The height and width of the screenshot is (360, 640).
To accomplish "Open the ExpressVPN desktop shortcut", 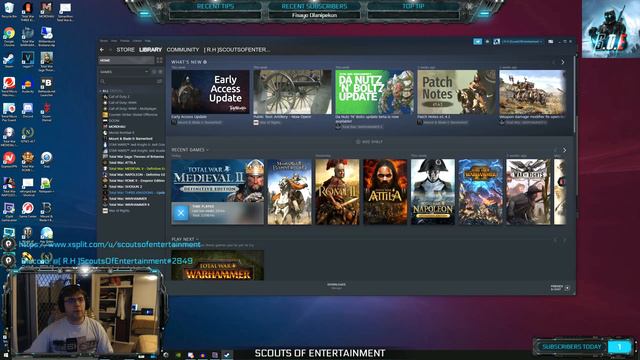I will tap(9, 160).
